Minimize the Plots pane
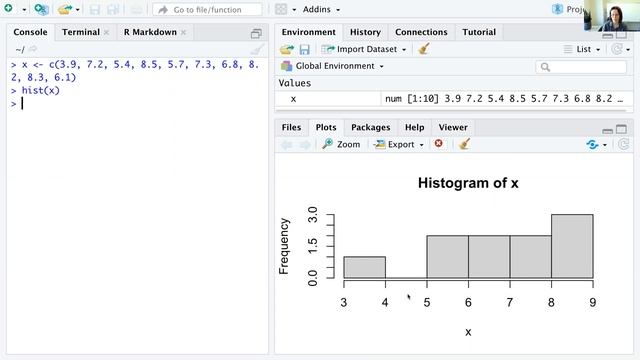The height and width of the screenshot is (360, 640). [x=607, y=131]
